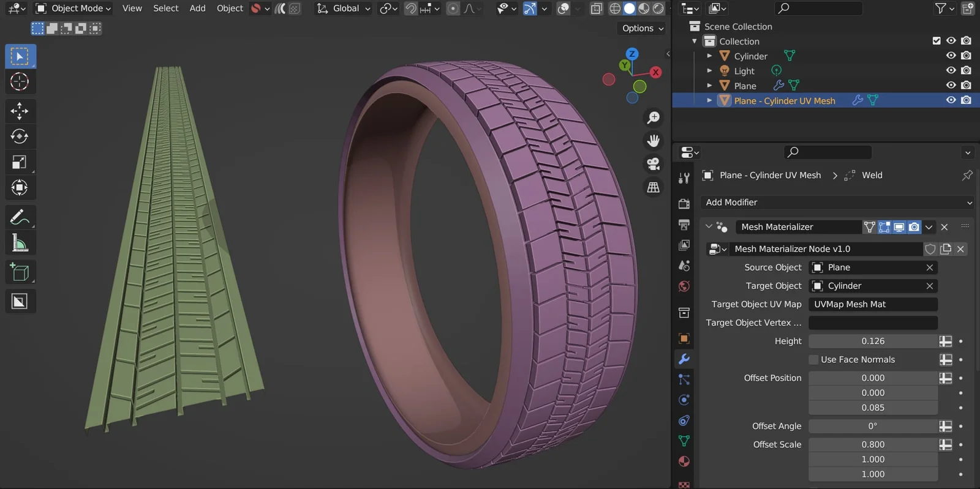Select the Cursor tool
This screenshot has height=489, width=980.
(20, 81)
